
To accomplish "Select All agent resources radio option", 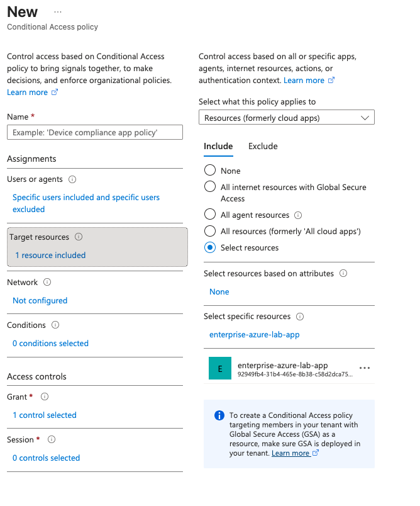I will pyautogui.click(x=210, y=214).
